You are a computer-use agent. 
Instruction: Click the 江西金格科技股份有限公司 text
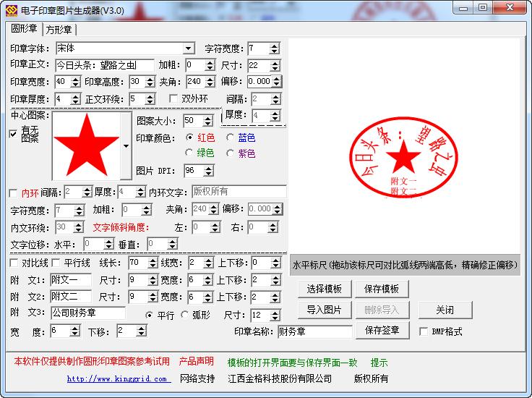pyautogui.click(x=280, y=378)
